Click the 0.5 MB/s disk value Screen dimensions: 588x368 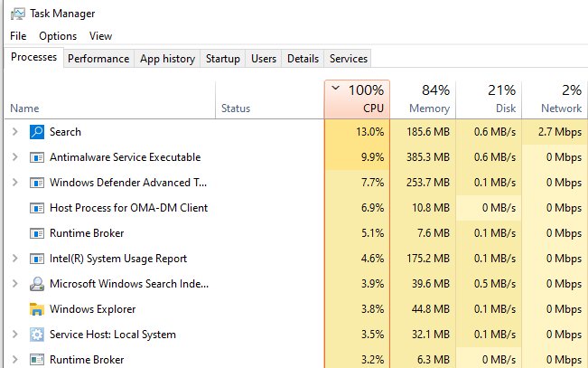(495, 284)
